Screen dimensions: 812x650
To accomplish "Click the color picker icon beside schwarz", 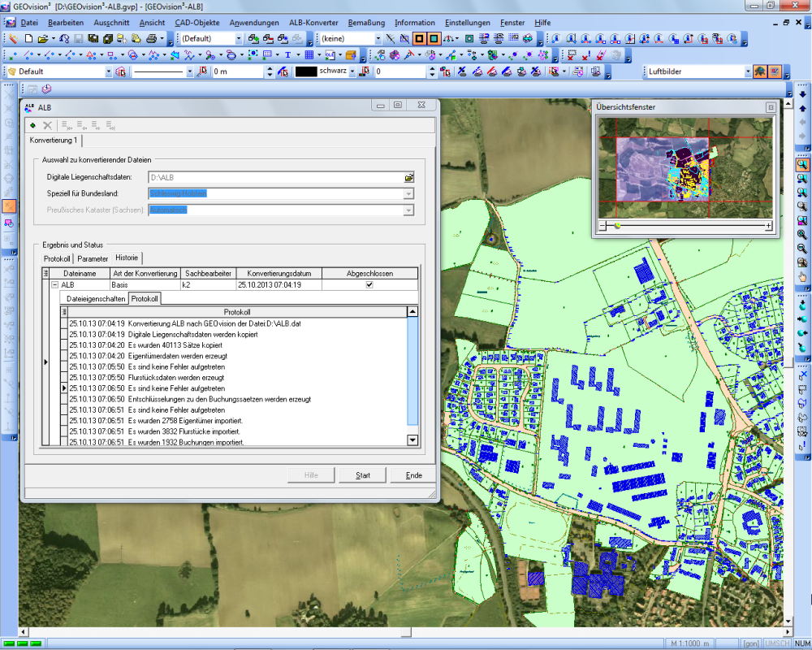I will click(365, 71).
